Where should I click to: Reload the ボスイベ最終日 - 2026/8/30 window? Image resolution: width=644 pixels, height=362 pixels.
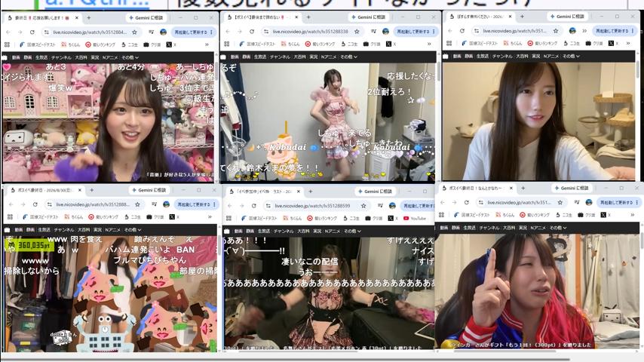point(35,204)
